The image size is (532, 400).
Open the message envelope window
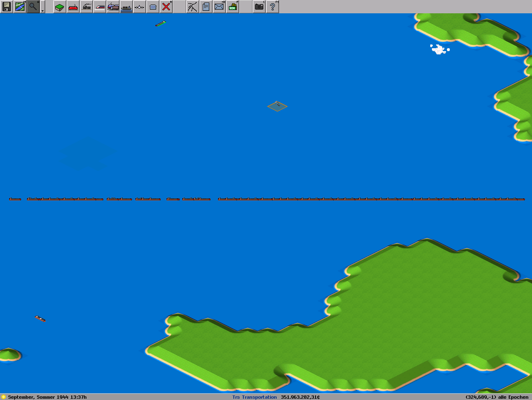coord(219,7)
